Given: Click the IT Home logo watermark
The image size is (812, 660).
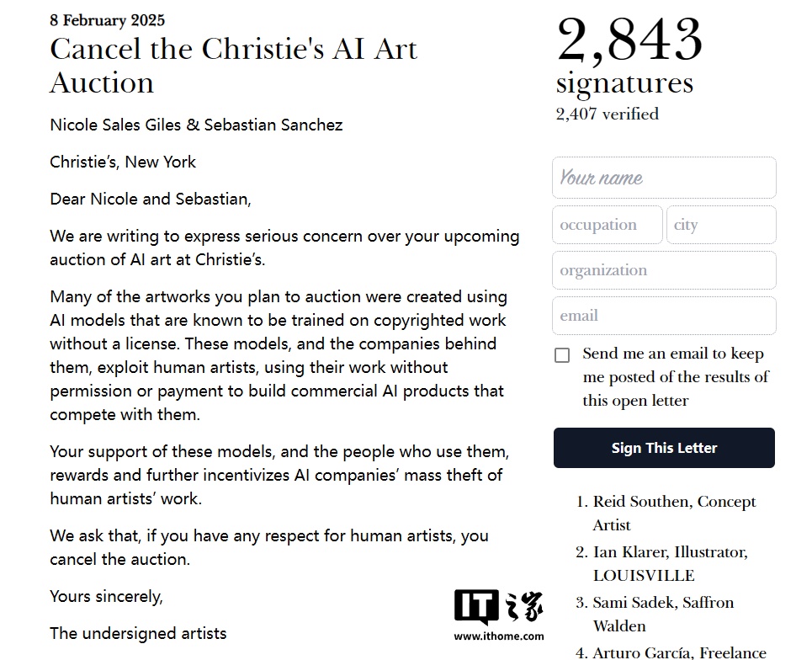Looking at the screenshot, I should tap(499, 607).
